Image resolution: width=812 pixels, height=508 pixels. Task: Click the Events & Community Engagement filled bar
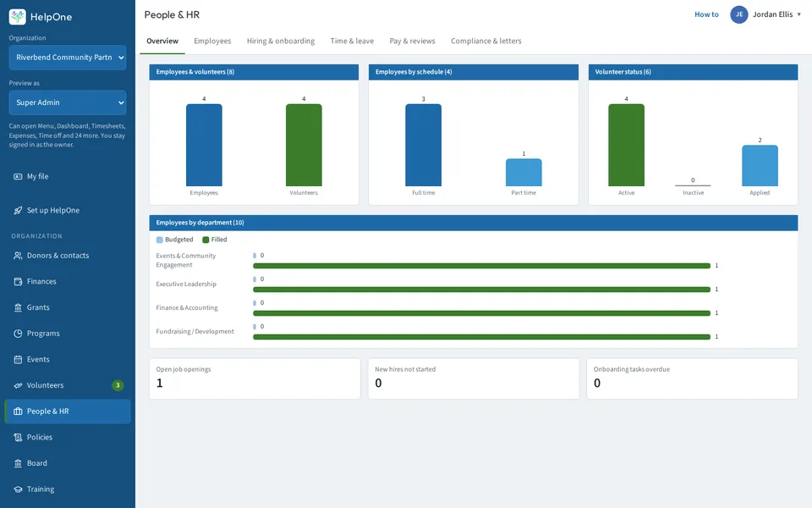click(x=481, y=266)
